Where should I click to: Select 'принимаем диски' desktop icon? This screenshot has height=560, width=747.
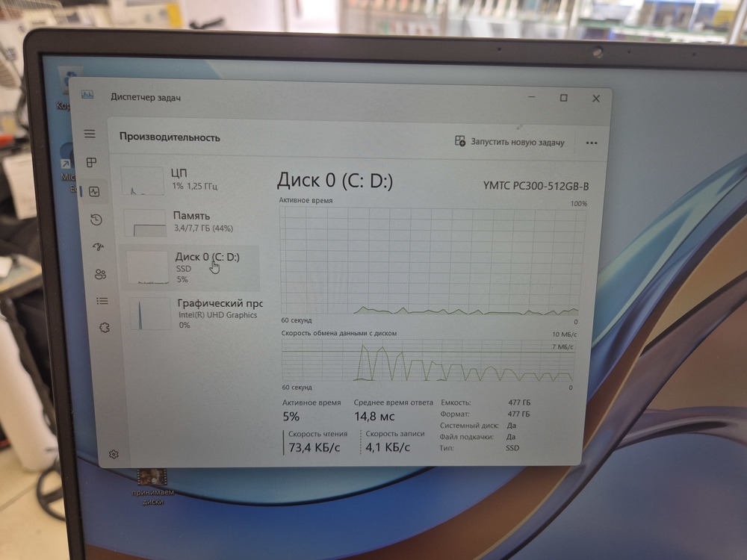[x=152, y=485]
